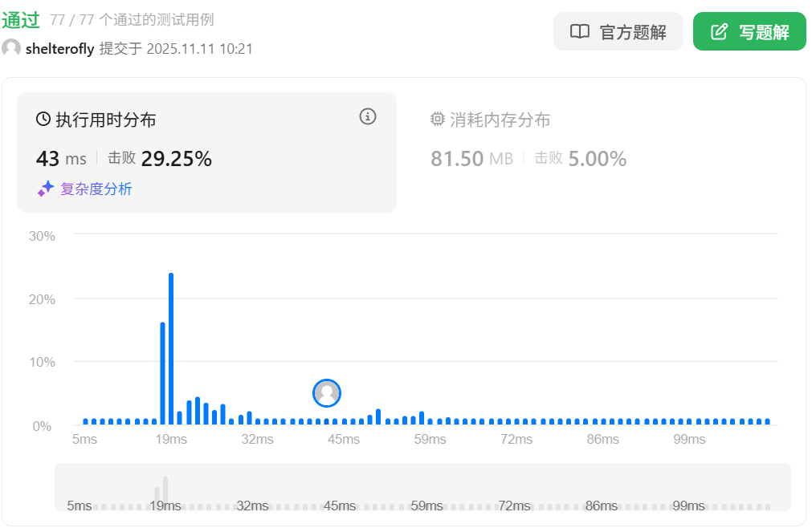Image resolution: width=812 pixels, height=532 pixels.
Task: Open the shelterofly username link
Action: (59, 49)
